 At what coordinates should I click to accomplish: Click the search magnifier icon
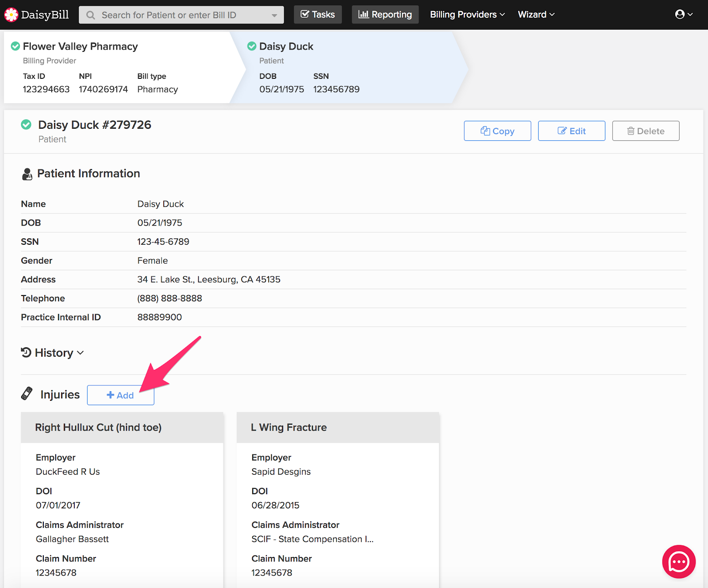point(91,15)
